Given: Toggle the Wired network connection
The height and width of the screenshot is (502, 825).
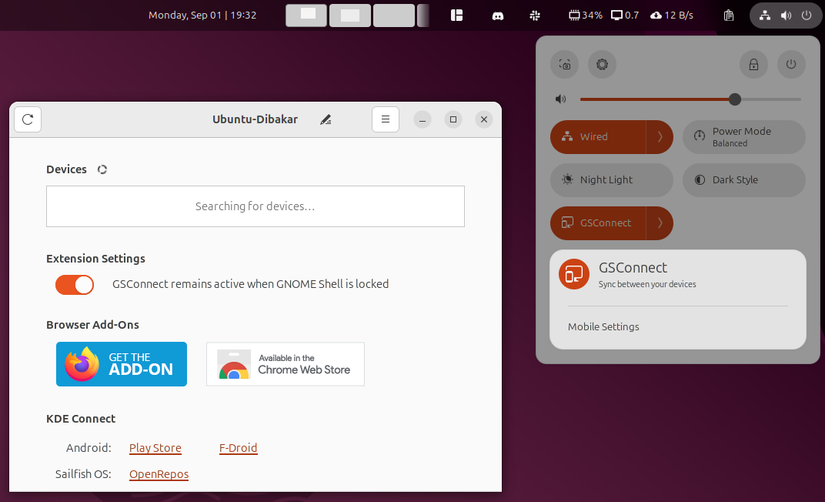Looking at the screenshot, I should click(x=598, y=137).
